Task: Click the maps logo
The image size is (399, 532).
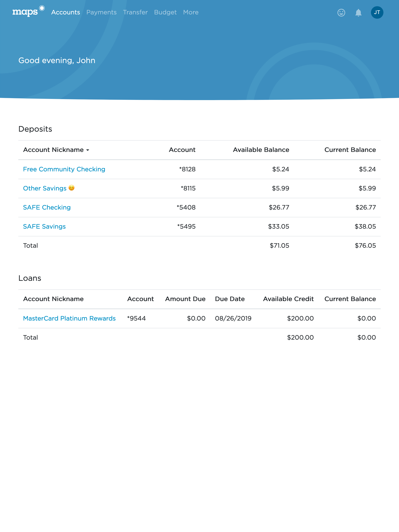Action: pyautogui.click(x=28, y=11)
